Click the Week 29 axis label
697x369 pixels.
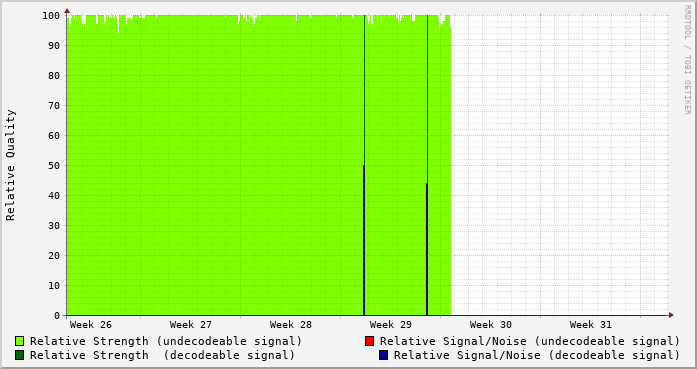391,325
